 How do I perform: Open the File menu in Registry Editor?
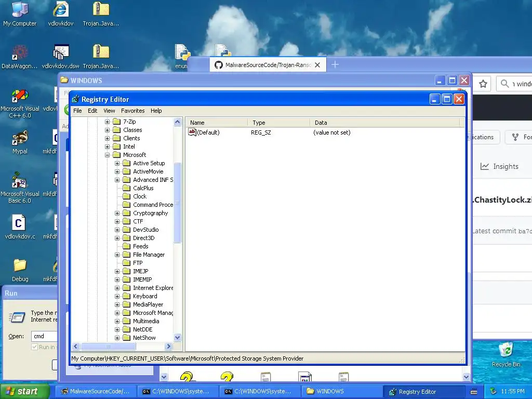coord(77,111)
